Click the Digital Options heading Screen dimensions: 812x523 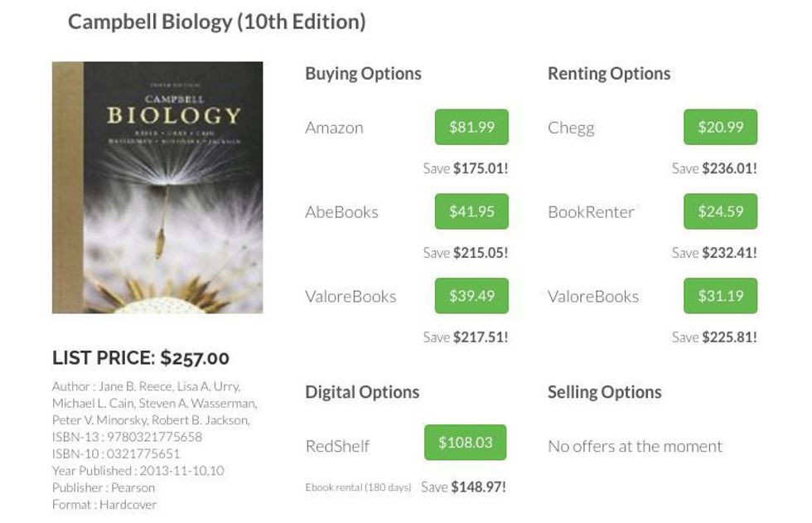362,392
